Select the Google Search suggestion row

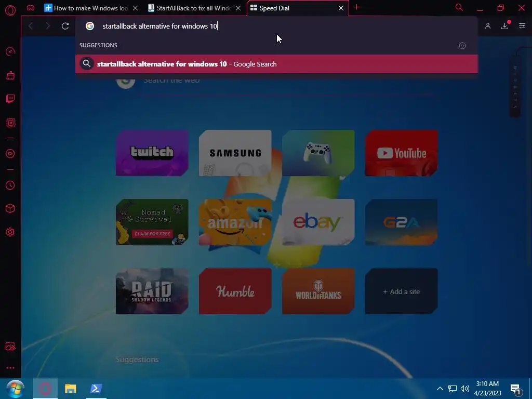point(276,64)
